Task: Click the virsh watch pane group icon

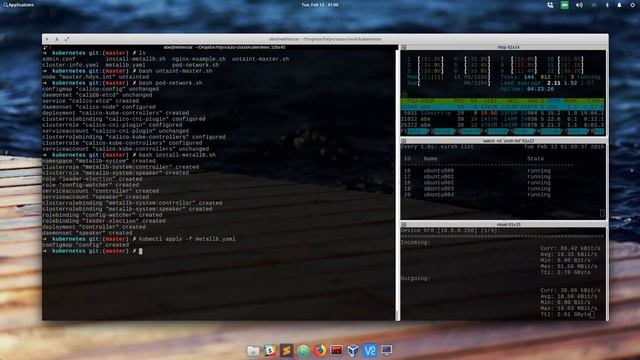Action: coord(404,141)
